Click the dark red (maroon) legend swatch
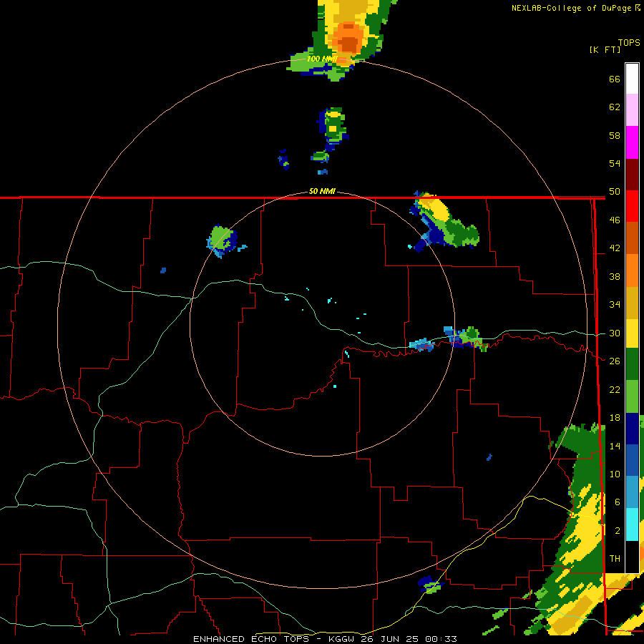Screen dimensions: 644x644 click(x=632, y=174)
